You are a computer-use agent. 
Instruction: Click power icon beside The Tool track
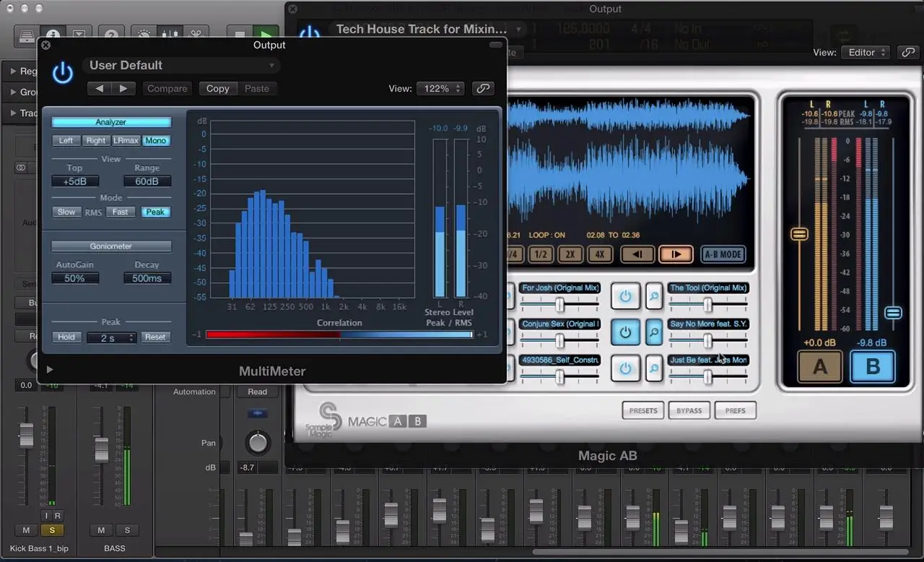pos(625,295)
